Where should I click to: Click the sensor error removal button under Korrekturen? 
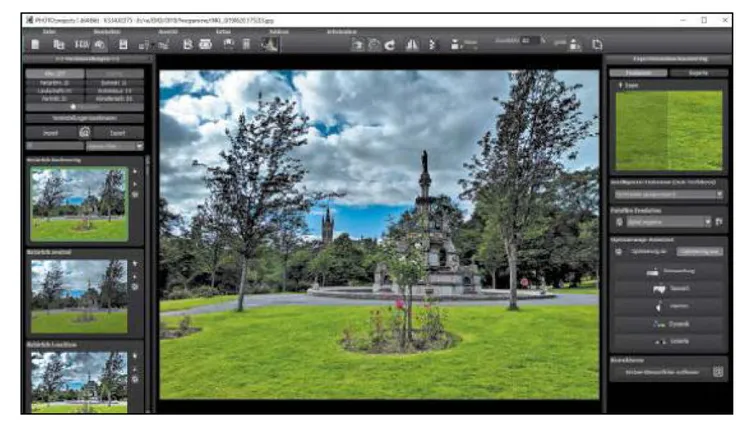[x=662, y=372]
